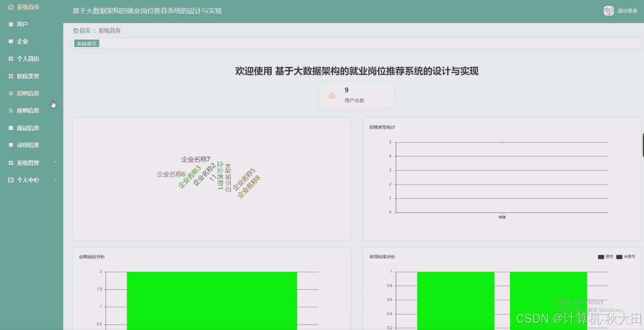Click 企业名称4 in the word cloud

228,178
